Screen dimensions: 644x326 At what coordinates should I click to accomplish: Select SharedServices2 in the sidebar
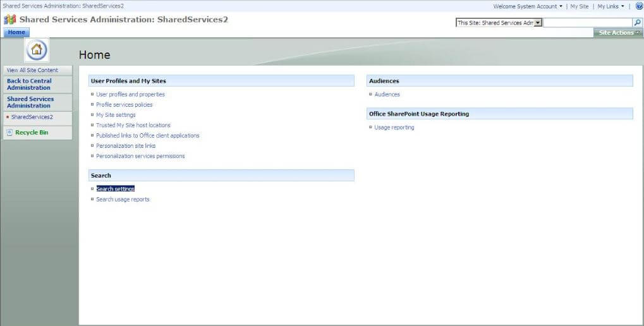(32, 117)
